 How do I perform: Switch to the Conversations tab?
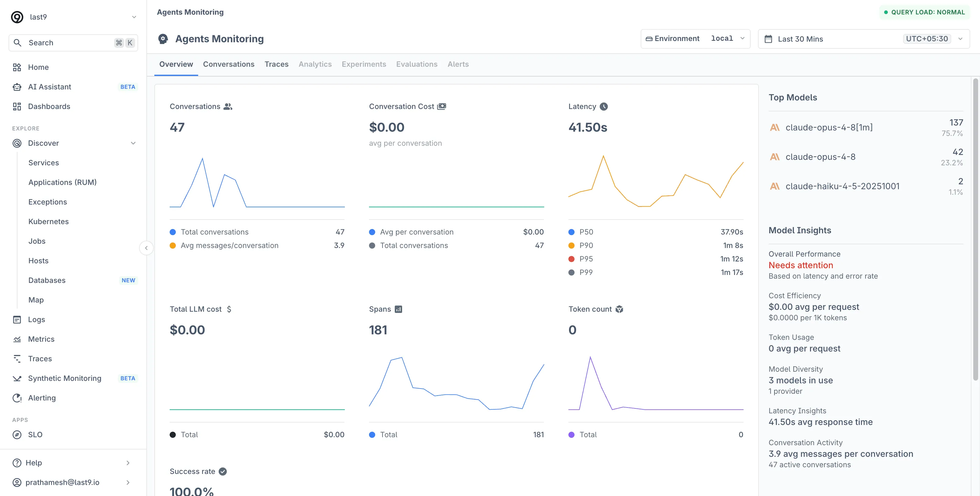pyautogui.click(x=229, y=64)
